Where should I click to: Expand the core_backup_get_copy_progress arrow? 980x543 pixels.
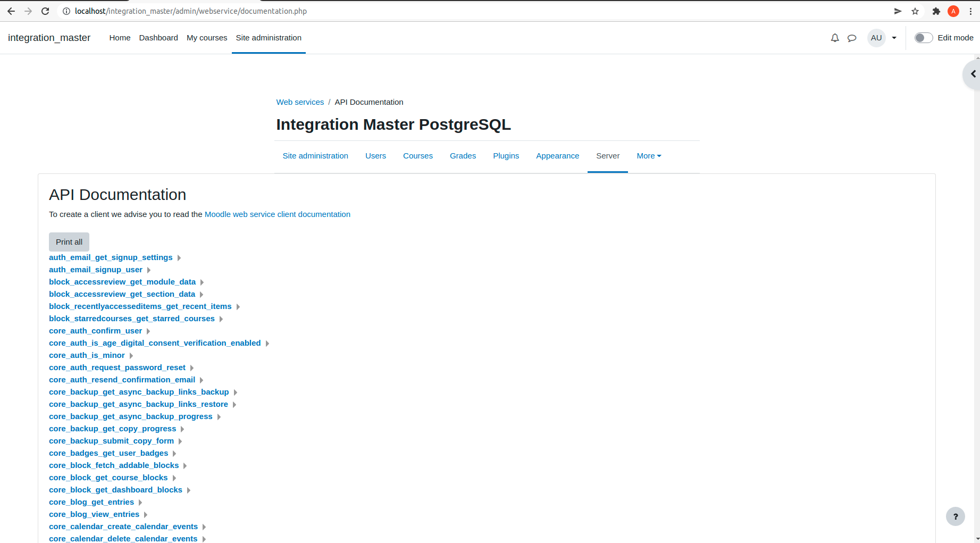point(182,429)
